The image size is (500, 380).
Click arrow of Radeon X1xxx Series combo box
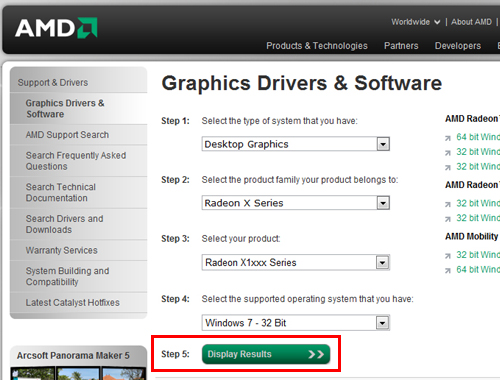[383, 263]
